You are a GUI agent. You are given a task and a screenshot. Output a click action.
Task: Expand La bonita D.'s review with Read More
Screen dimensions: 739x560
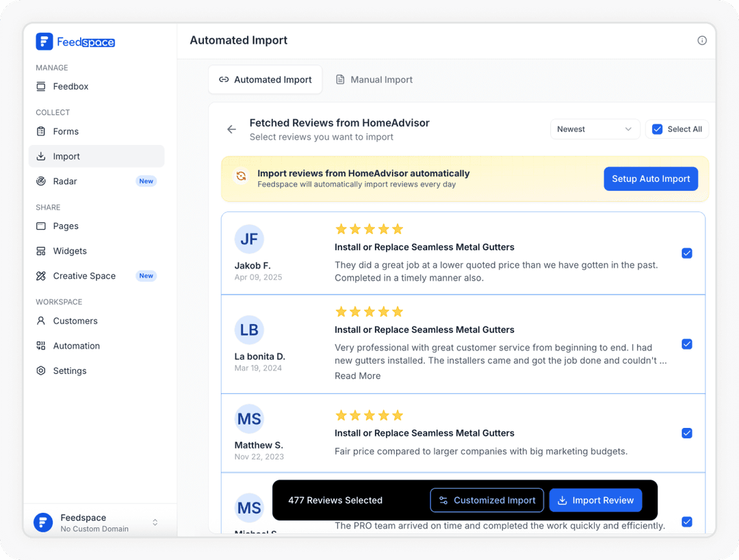(357, 376)
